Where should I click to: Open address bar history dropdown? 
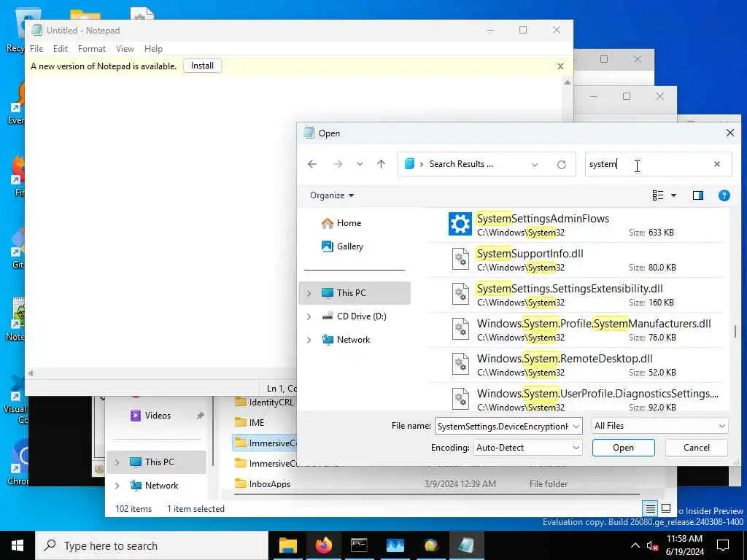pyautogui.click(x=535, y=164)
